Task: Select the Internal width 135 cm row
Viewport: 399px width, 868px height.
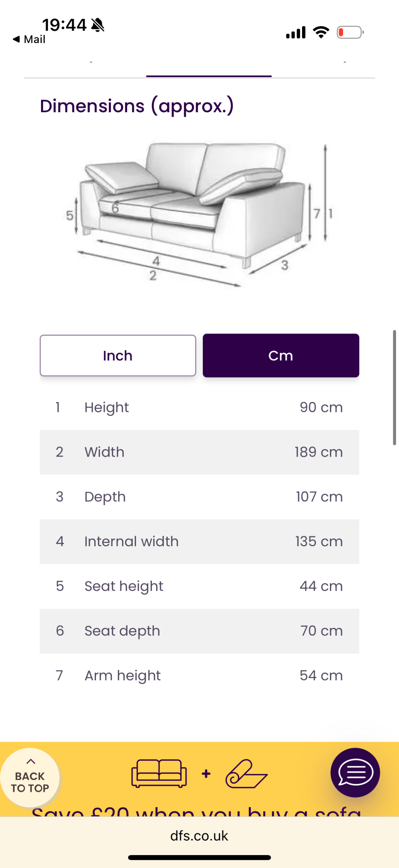Action: click(199, 541)
